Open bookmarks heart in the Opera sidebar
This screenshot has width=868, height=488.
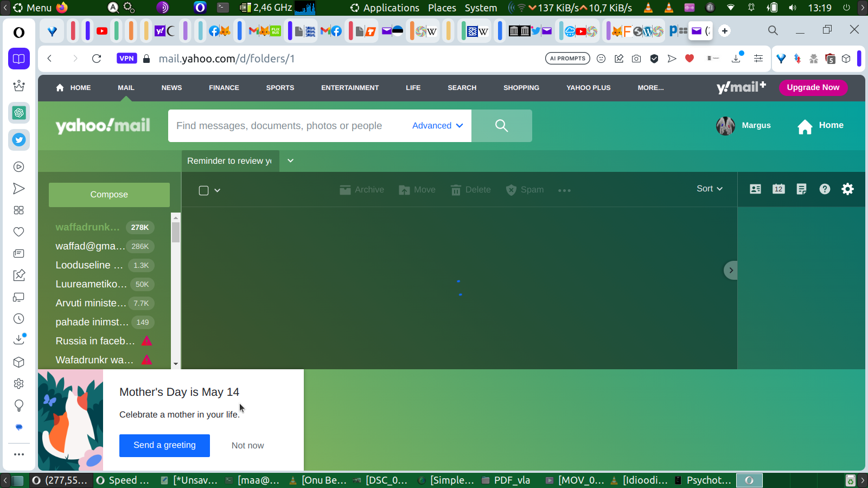[19, 232]
